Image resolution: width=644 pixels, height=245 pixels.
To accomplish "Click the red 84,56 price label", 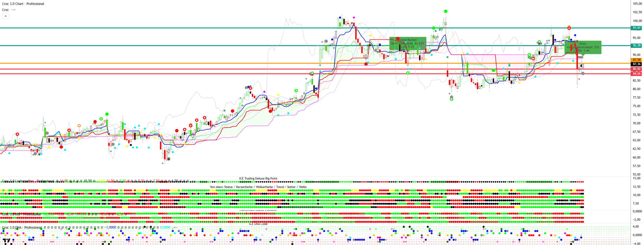I will point(637,74).
